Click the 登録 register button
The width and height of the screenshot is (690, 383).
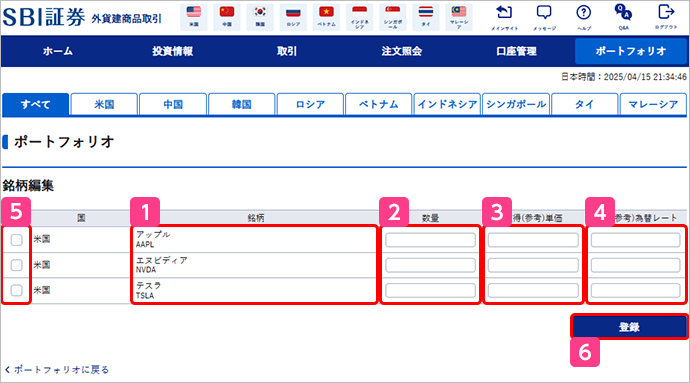pos(629,327)
